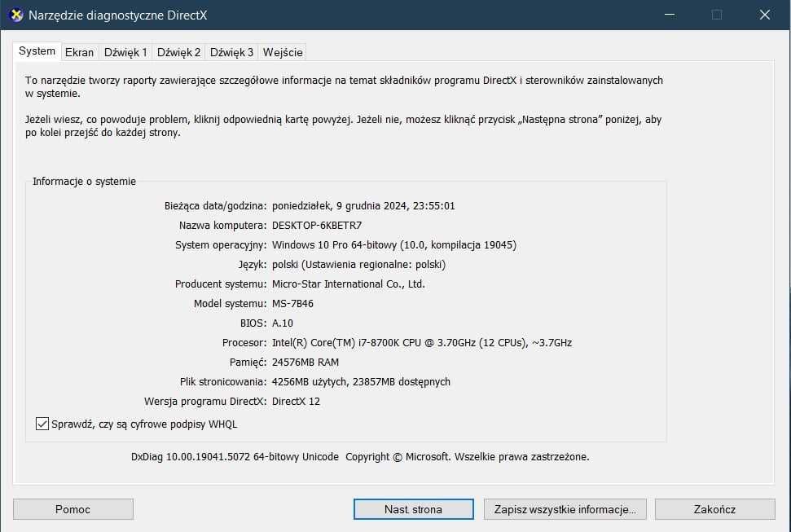The width and height of the screenshot is (791, 532).
Task: Select the Dźwięk 2 tab
Action: click(178, 52)
